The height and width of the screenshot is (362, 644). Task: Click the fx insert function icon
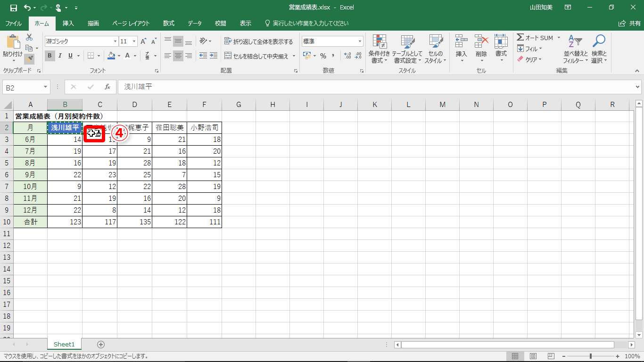click(107, 87)
